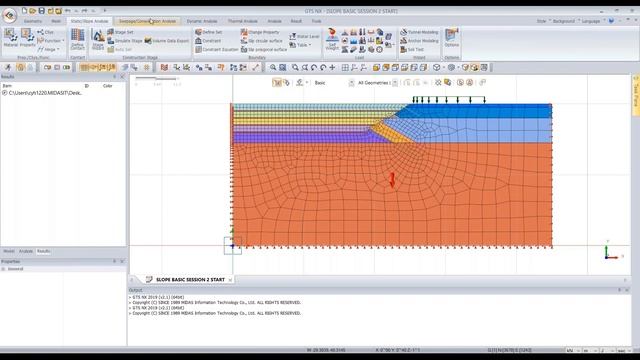The image size is (640, 360).
Task: Open the Tools ribbon tab
Action: (316, 21)
